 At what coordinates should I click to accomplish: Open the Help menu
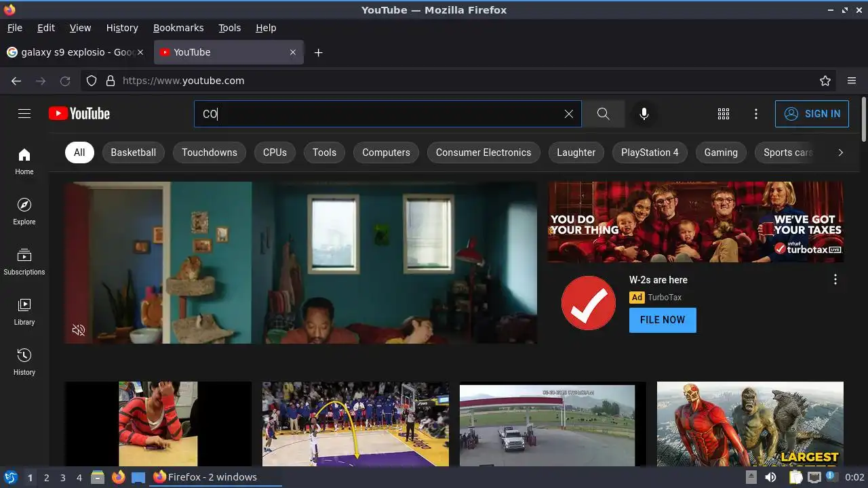[x=266, y=28]
